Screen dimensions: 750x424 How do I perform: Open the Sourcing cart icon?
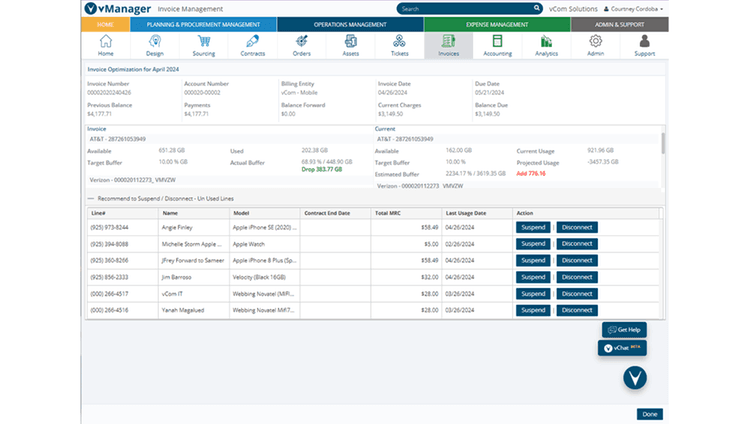[204, 45]
